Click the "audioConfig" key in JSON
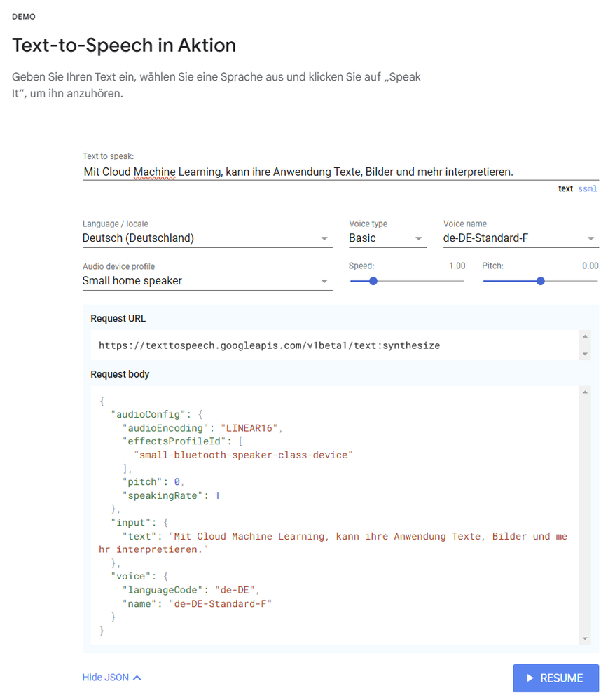 148,414
